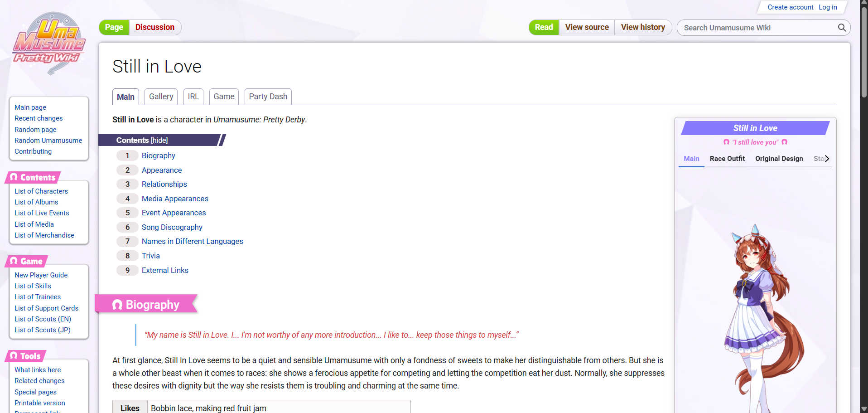Open Printable version link
868x413 pixels.
pos(40,403)
